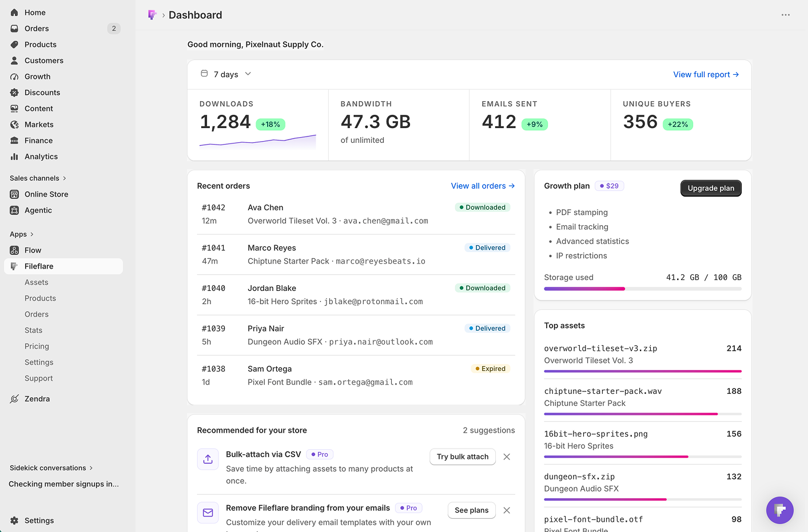Viewport: 808px width, 532px height.
Task: Click the Agentic channel icon
Action: pyautogui.click(x=14, y=210)
